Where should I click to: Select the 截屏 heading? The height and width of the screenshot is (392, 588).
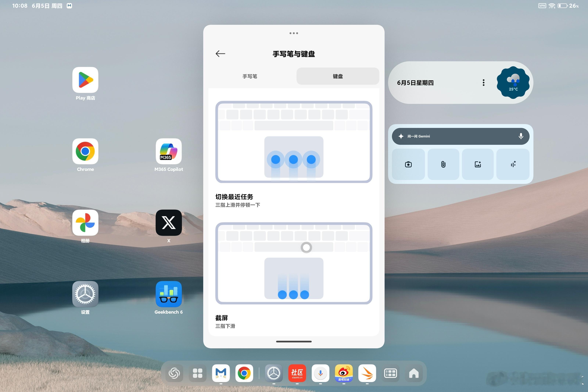222,318
